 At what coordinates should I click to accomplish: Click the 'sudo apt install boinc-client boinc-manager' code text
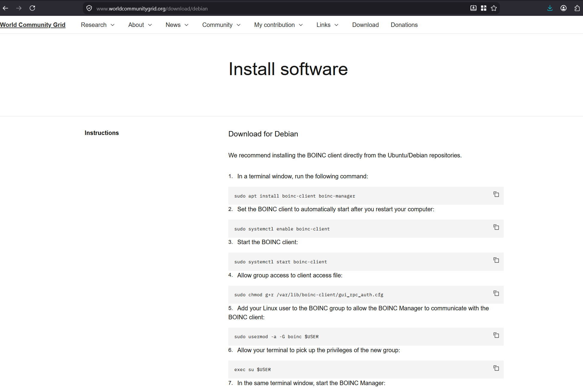(x=295, y=196)
